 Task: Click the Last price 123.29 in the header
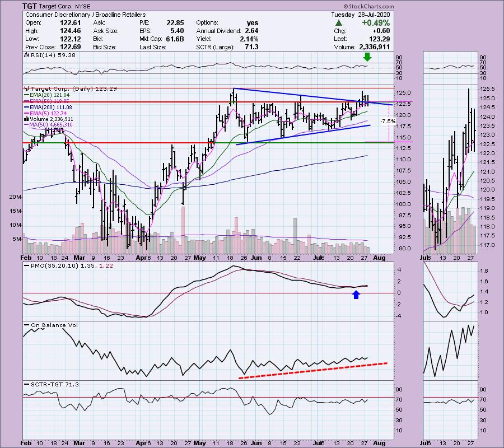380,39
